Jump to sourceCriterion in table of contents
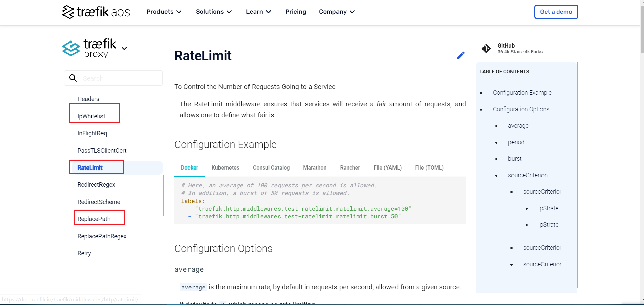Screen dimensions: 644x305 click(528, 175)
